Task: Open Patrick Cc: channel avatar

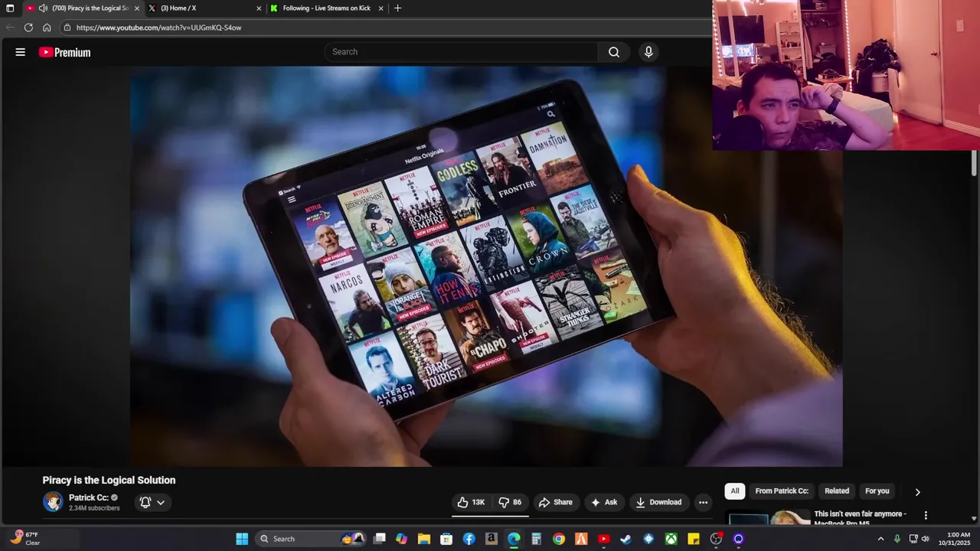Action: click(53, 502)
